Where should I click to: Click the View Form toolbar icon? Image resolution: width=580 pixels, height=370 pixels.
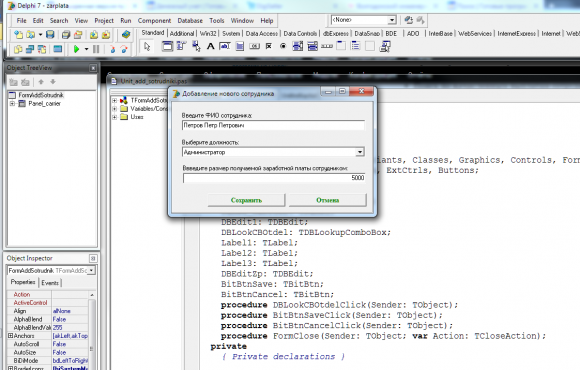point(30,49)
